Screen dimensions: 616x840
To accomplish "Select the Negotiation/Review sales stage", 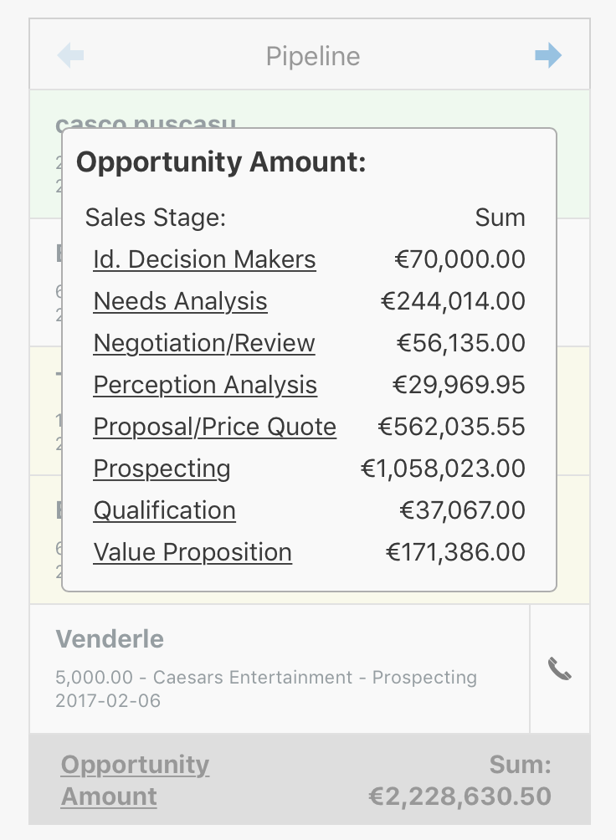I will coord(204,343).
